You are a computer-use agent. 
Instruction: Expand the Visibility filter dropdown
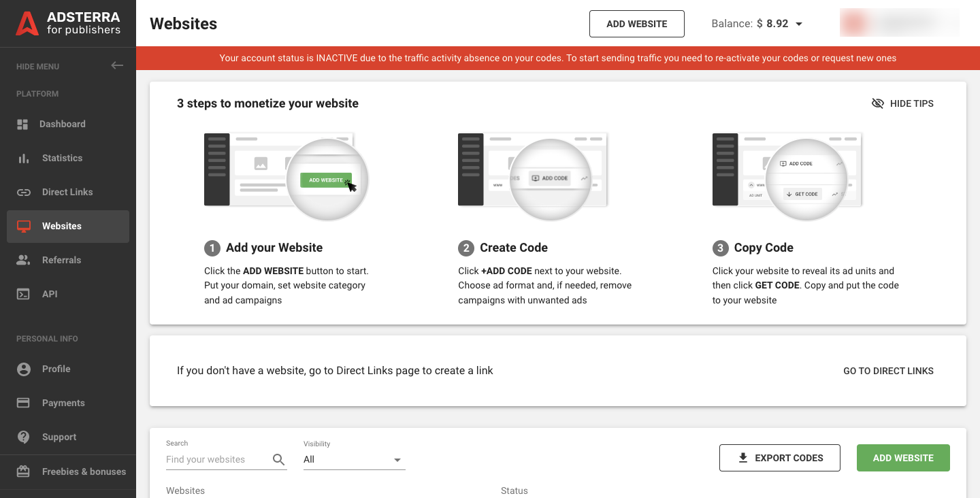pos(397,459)
